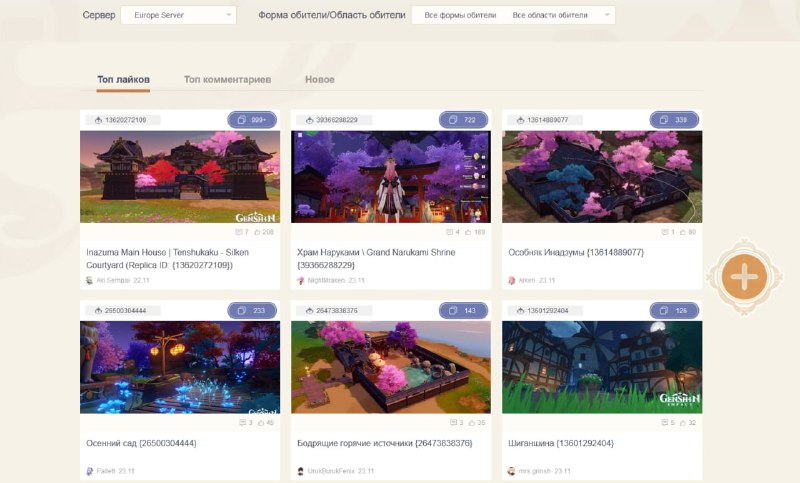Open the Inazuma Main House thumbnail

(180, 177)
